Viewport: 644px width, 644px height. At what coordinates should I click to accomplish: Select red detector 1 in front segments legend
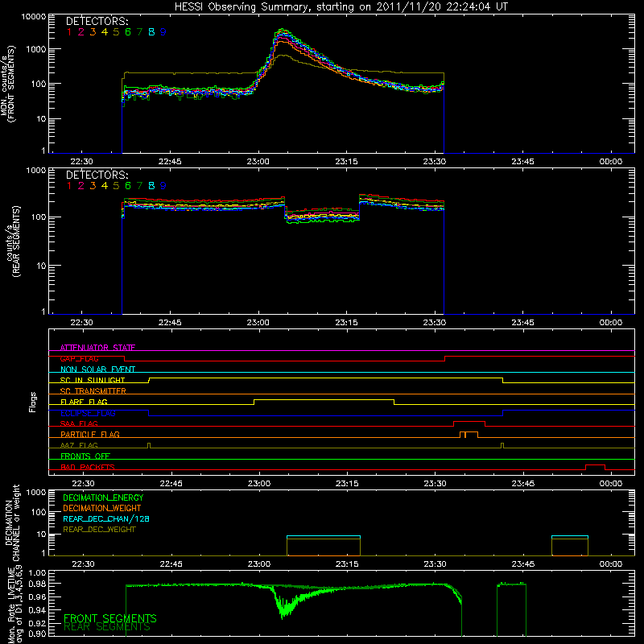tap(69, 31)
